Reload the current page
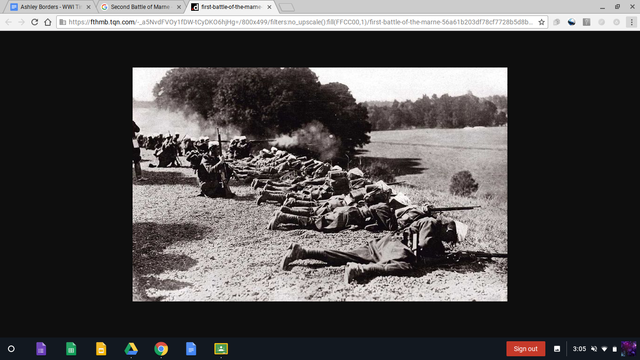 pos(35,22)
